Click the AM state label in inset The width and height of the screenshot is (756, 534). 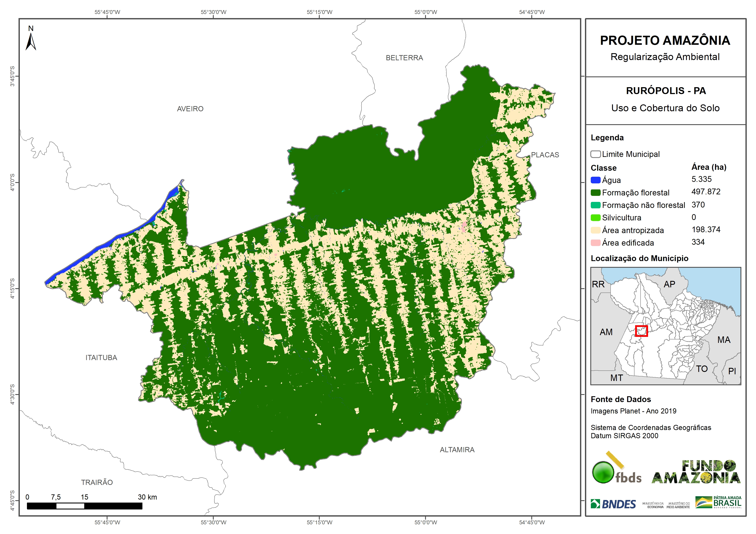tap(606, 332)
